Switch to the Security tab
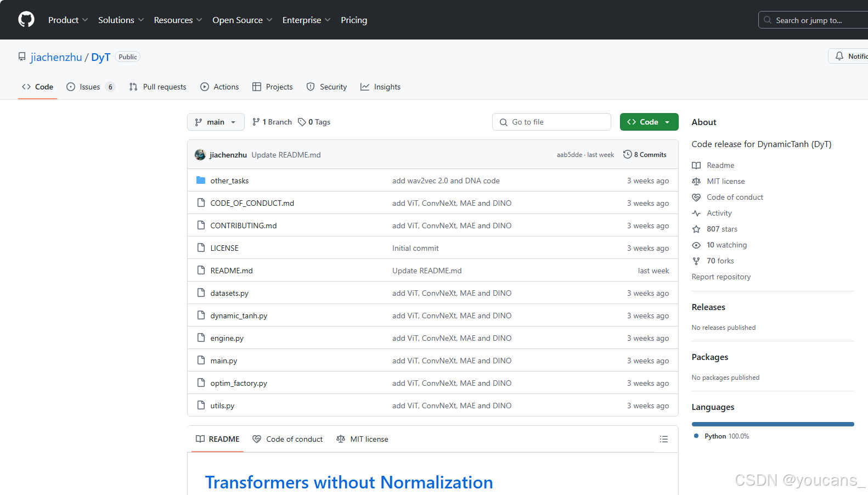 point(326,87)
